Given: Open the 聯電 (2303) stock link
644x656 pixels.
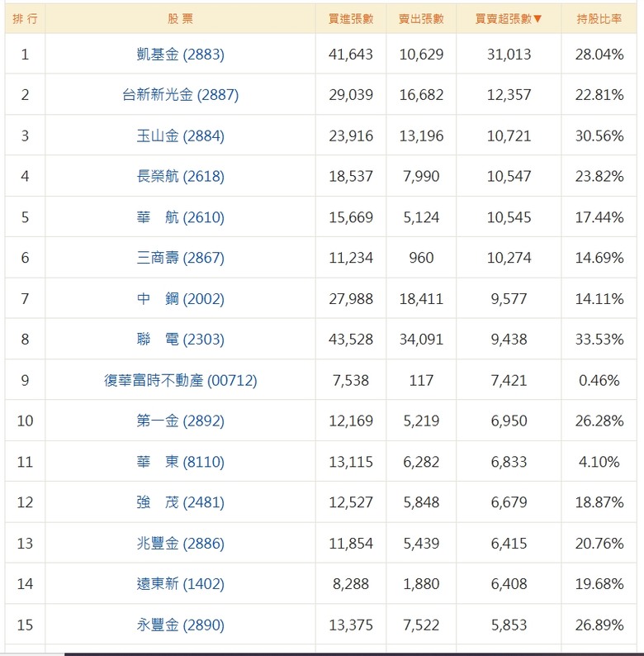Looking at the screenshot, I should 180,340.
